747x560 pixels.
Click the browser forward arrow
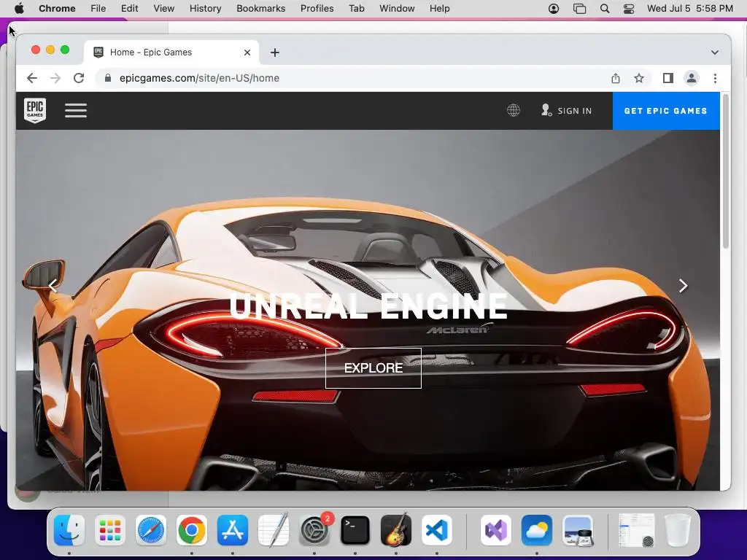click(55, 78)
